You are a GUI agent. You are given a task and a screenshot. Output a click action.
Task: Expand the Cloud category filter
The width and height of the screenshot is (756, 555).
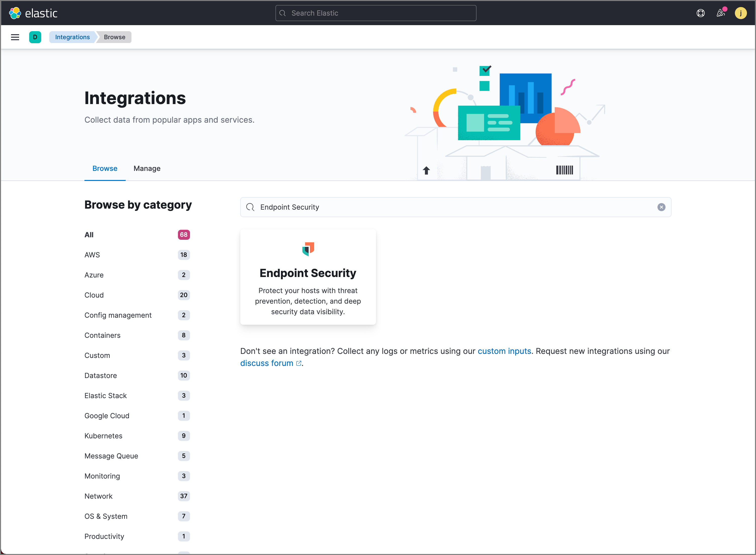[94, 295]
